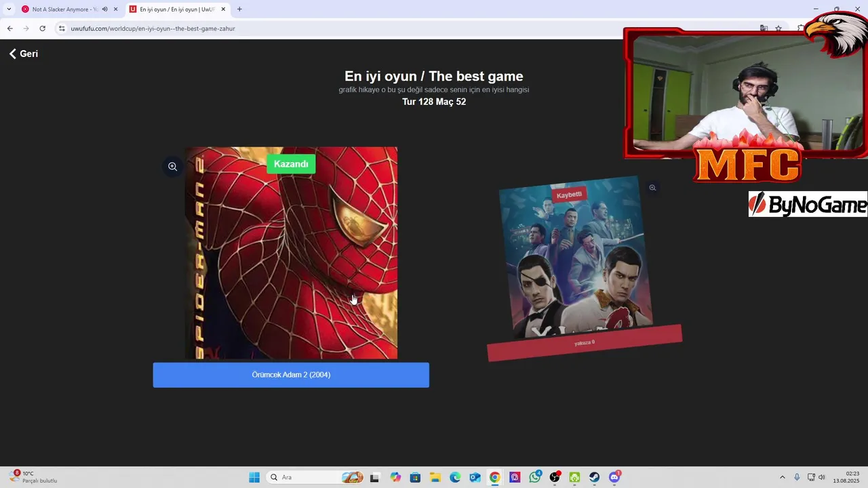Click the Yakuza 0 cover image
The width and height of the screenshot is (868, 488).
[x=576, y=256]
